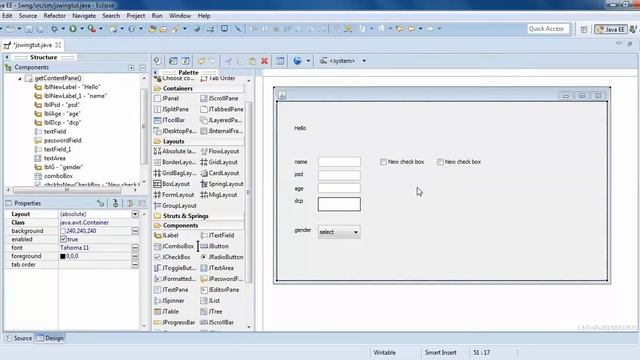Open the system look-and-feel dropdown
Viewport: 640px width, 360px height.
pyautogui.click(x=364, y=61)
